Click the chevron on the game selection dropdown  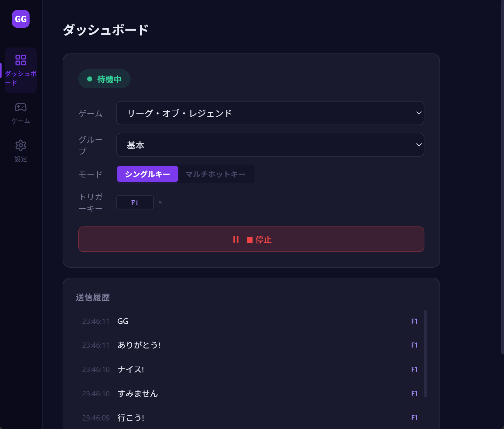click(418, 113)
